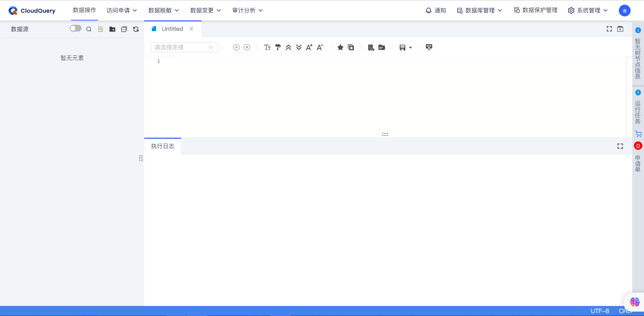Open 暂无树节点信息 side panel
This screenshot has width=644, height=316.
(x=638, y=59)
